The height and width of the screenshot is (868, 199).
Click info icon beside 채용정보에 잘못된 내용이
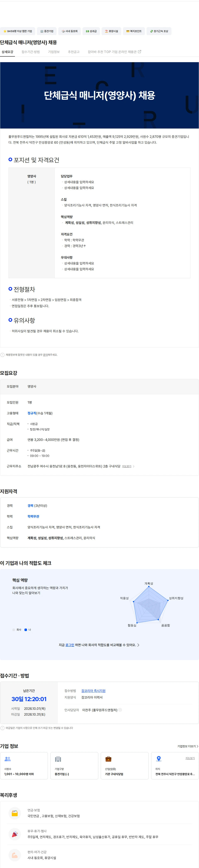pyautogui.click(x=3, y=355)
